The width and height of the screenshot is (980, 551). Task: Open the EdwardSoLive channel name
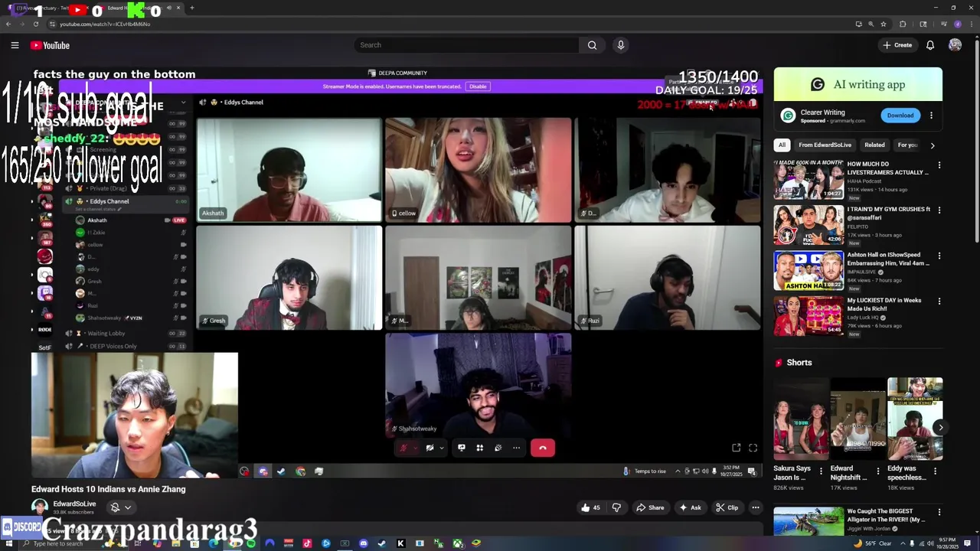tap(74, 504)
